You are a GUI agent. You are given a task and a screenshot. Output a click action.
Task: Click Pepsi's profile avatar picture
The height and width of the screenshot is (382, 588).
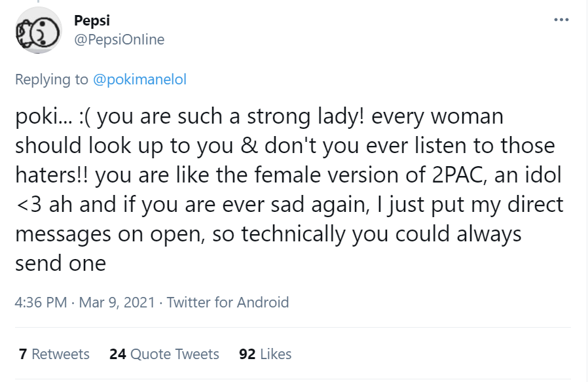point(37,31)
